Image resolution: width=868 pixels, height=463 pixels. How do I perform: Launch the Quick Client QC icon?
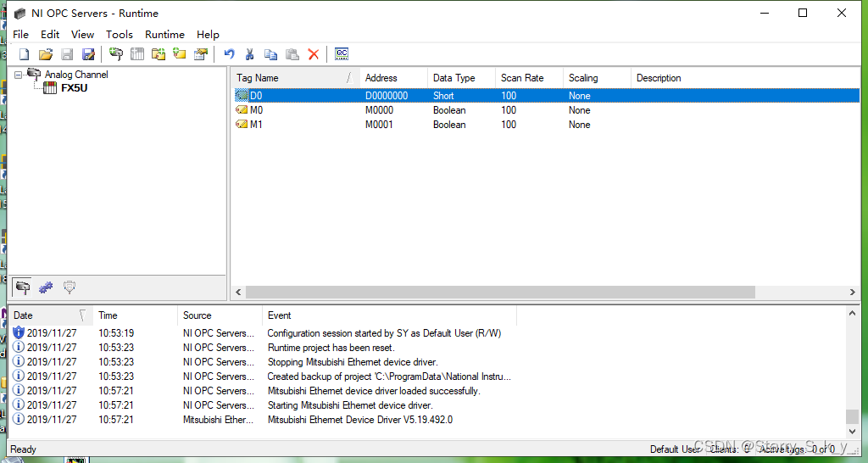[x=342, y=53]
